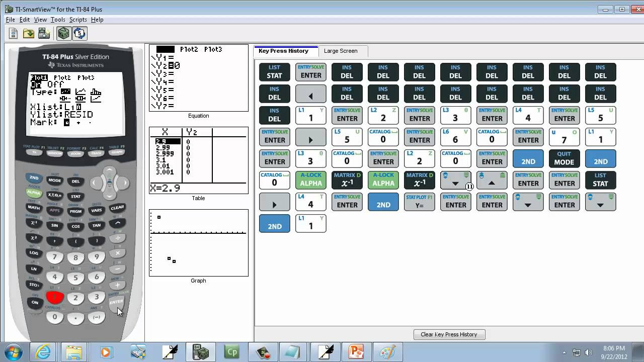Click the GRAPH key on the calculator
Screen dimensions: 644x362
pos(117,152)
